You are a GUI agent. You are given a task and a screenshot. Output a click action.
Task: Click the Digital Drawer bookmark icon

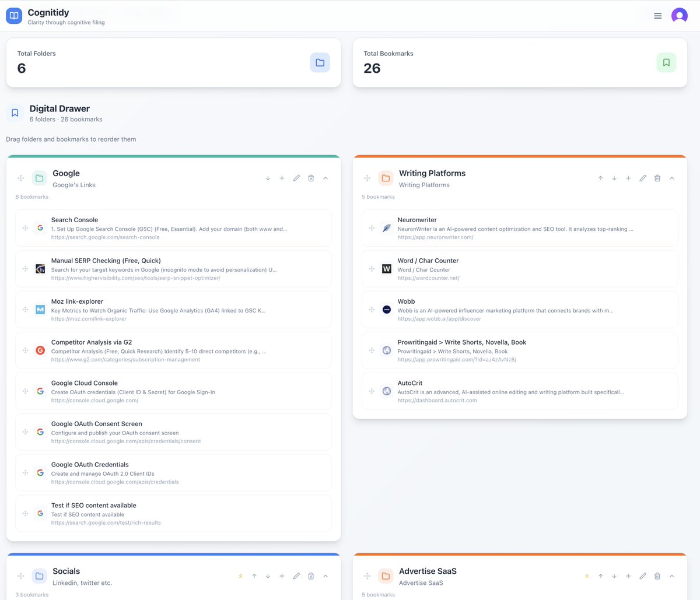click(15, 113)
